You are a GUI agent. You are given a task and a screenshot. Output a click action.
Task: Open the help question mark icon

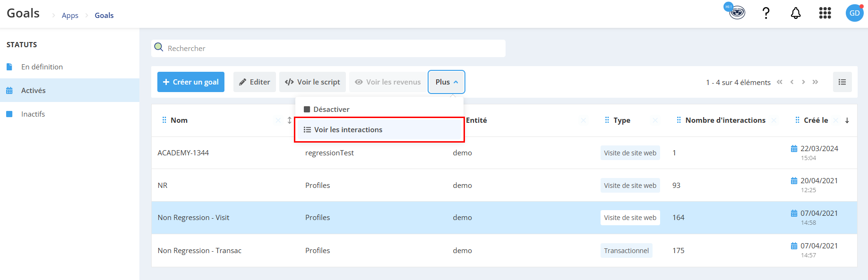766,13
